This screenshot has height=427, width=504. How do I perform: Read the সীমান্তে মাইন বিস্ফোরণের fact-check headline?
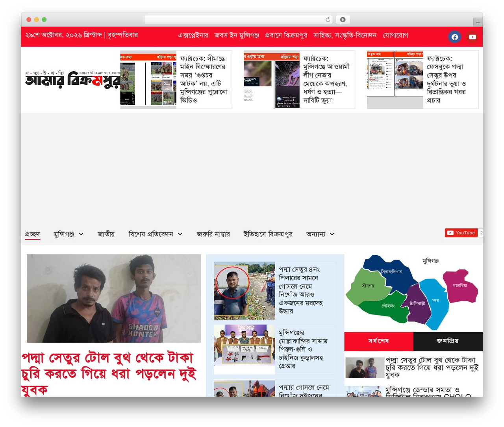pos(204,80)
